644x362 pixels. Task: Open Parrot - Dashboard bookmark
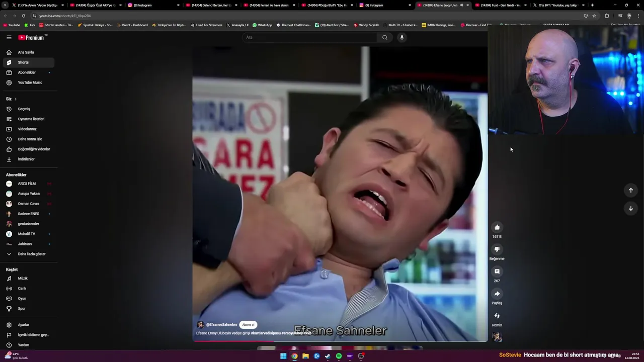click(132, 25)
